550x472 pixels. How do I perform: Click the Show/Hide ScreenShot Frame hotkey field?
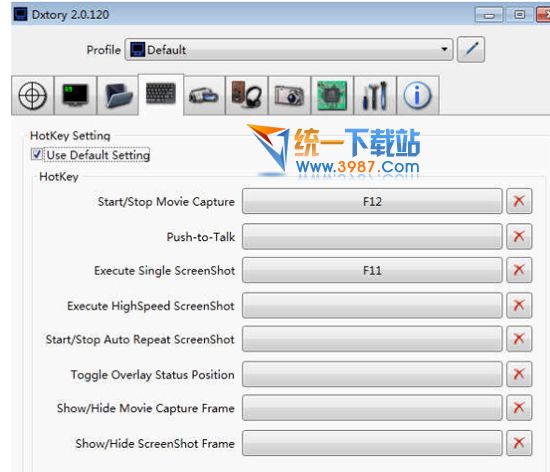point(372,443)
